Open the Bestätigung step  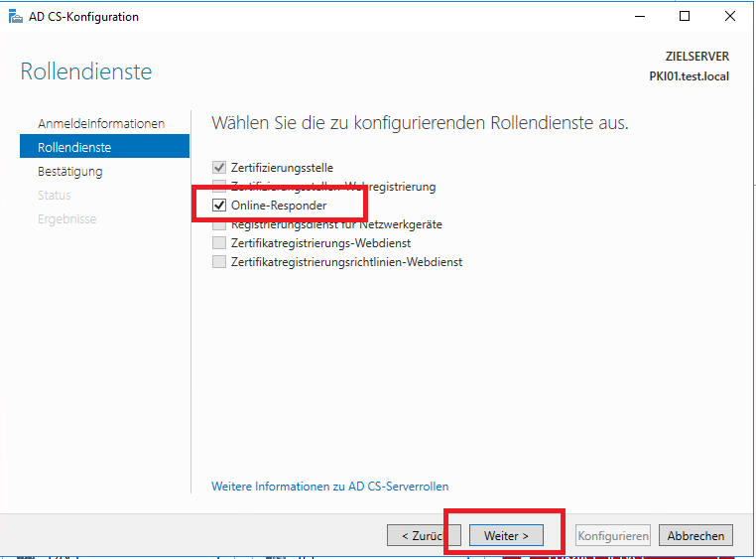click(x=69, y=172)
